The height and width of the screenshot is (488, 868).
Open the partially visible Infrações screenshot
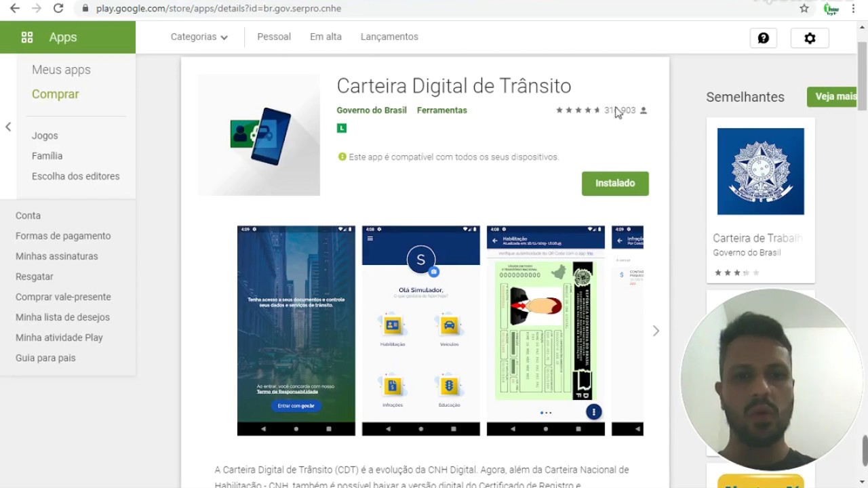point(627,331)
